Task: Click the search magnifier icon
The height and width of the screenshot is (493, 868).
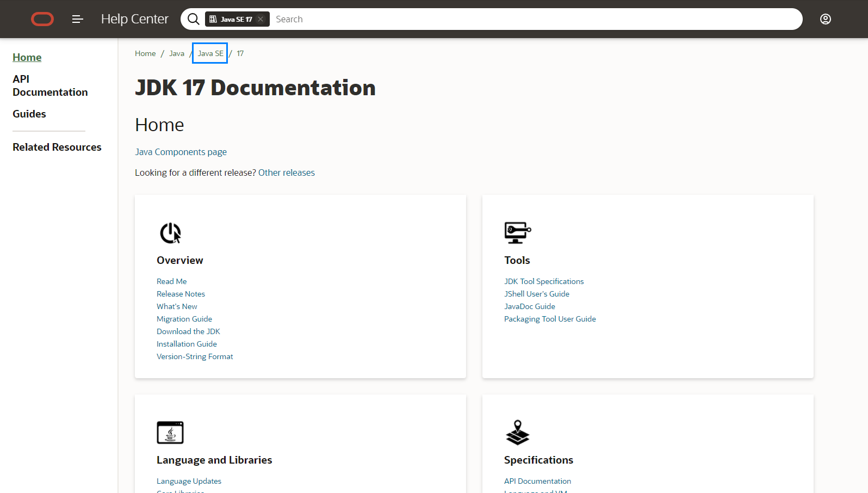Action: click(193, 19)
